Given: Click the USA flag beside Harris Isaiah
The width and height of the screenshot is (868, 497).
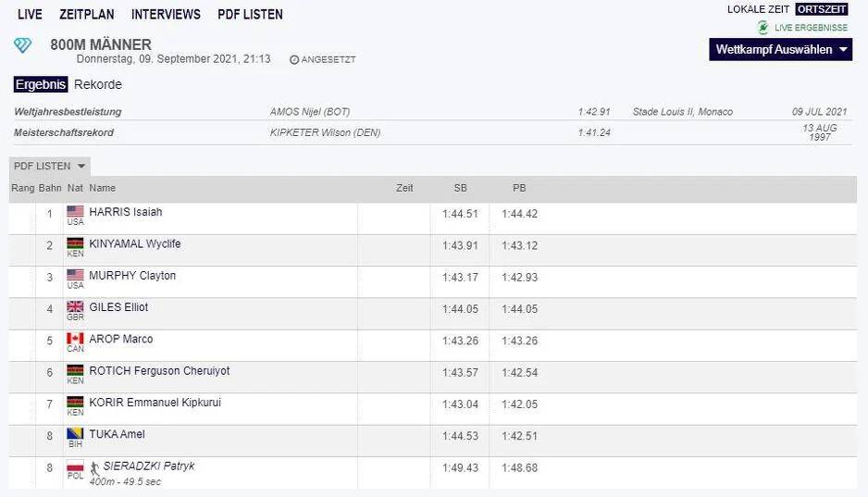Looking at the screenshot, I should 75,211.
